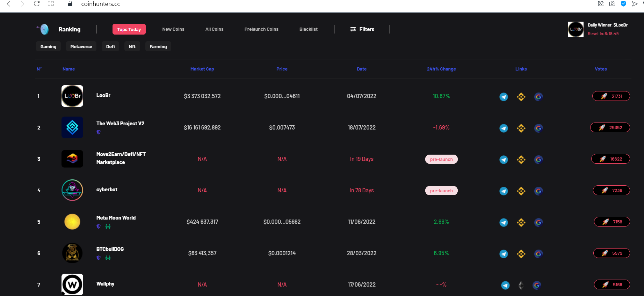Open Wallphy Telegram link
Viewport: 644px width, 296px height.
[505, 285]
